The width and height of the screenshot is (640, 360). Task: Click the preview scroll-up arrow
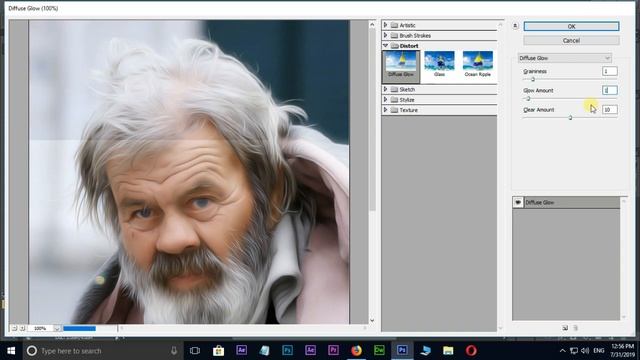tap(372, 25)
